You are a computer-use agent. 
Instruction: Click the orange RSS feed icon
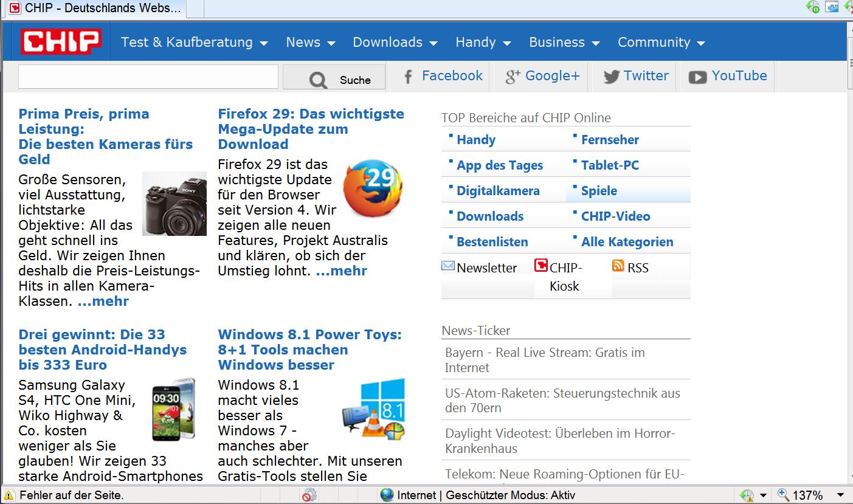618,266
